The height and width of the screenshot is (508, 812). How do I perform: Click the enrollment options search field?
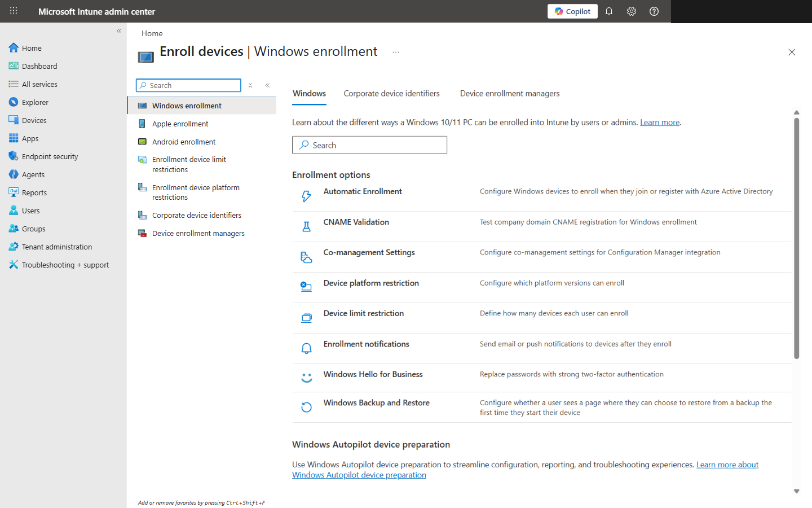tap(369, 145)
